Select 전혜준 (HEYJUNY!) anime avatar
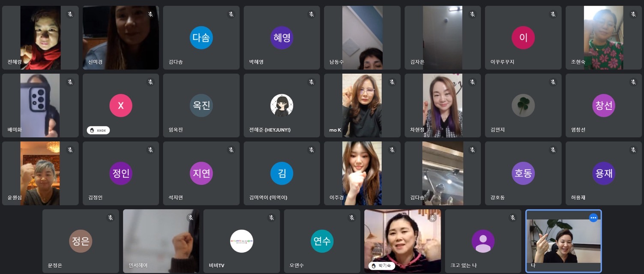This screenshot has width=644, height=274. point(282,105)
